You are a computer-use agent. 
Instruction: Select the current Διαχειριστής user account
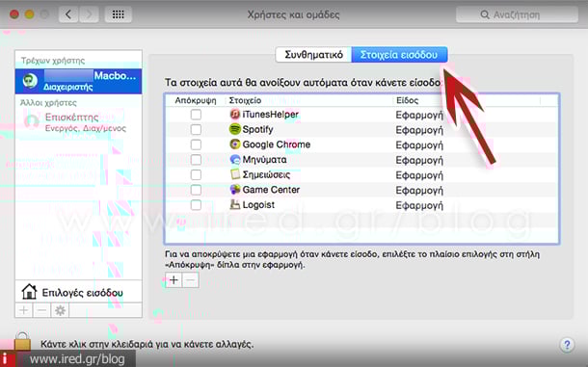[79, 81]
